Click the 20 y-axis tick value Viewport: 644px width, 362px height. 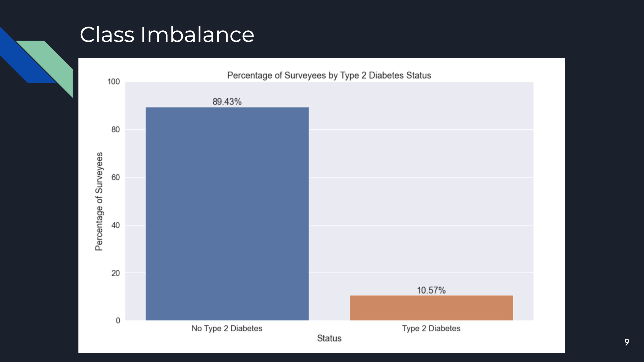(x=115, y=273)
